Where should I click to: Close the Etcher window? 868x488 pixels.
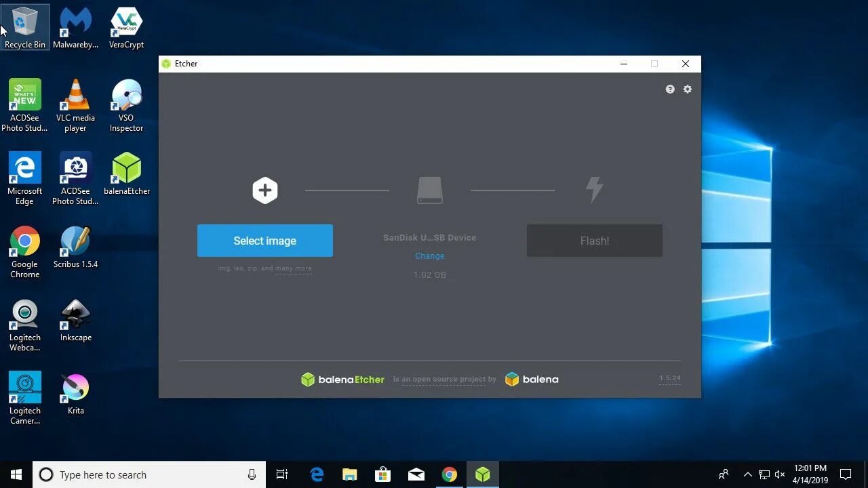tap(686, 64)
